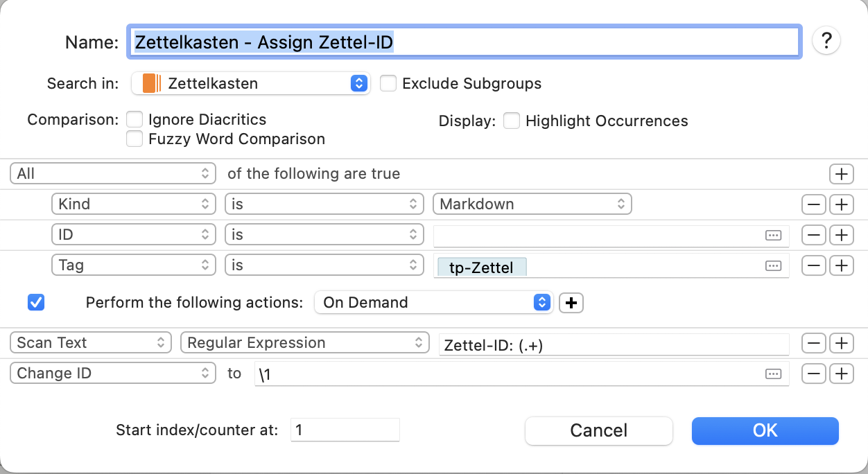Toggle Ignore Diacritics option
This screenshot has height=474, width=868.
pos(134,120)
